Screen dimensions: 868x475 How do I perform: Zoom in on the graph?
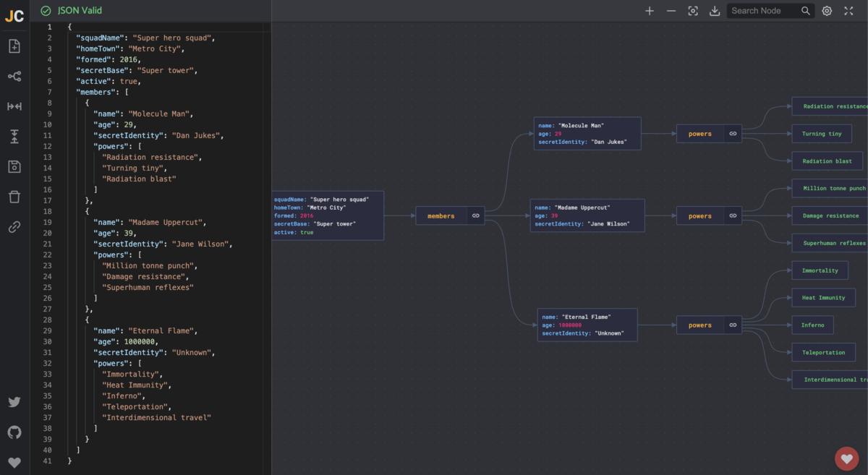tap(649, 11)
